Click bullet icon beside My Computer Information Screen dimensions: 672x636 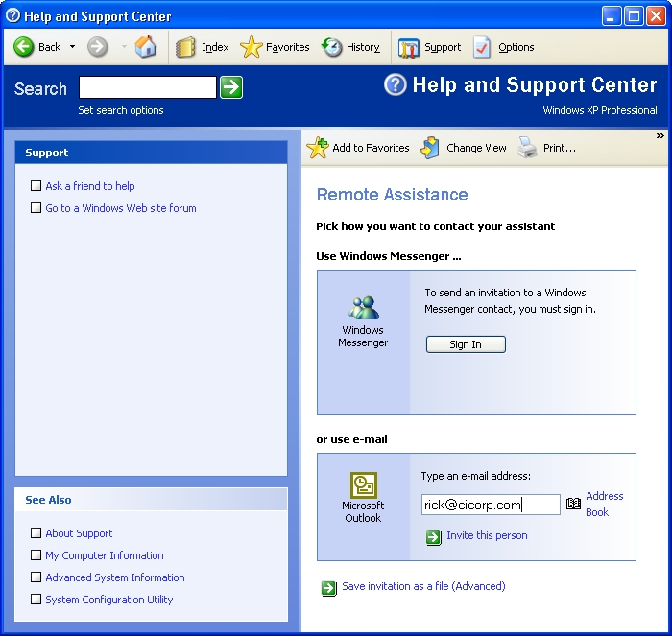36,555
